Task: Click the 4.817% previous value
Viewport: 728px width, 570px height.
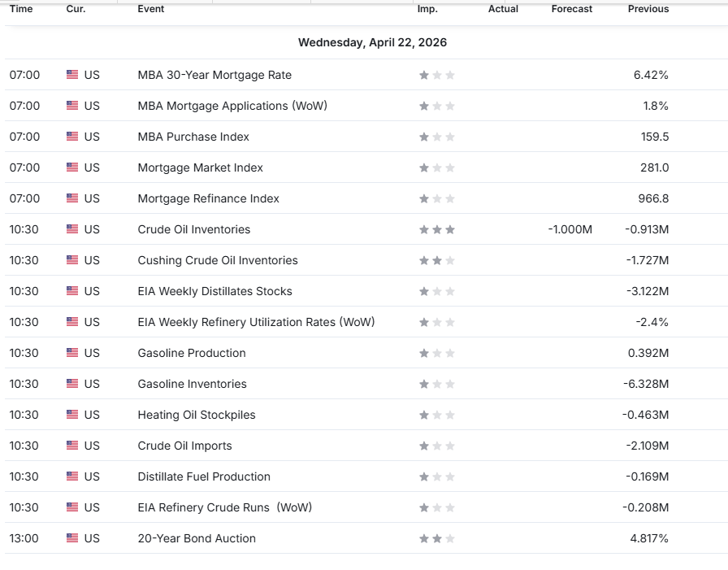Action: pos(649,538)
